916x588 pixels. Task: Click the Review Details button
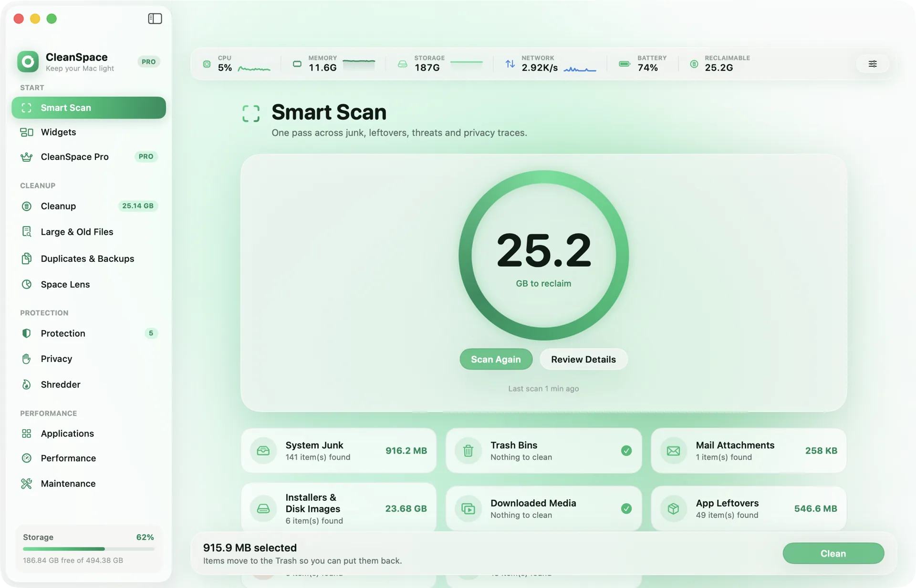point(583,360)
